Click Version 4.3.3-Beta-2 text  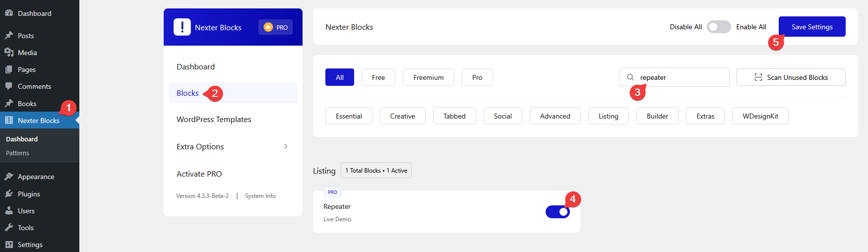202,196
